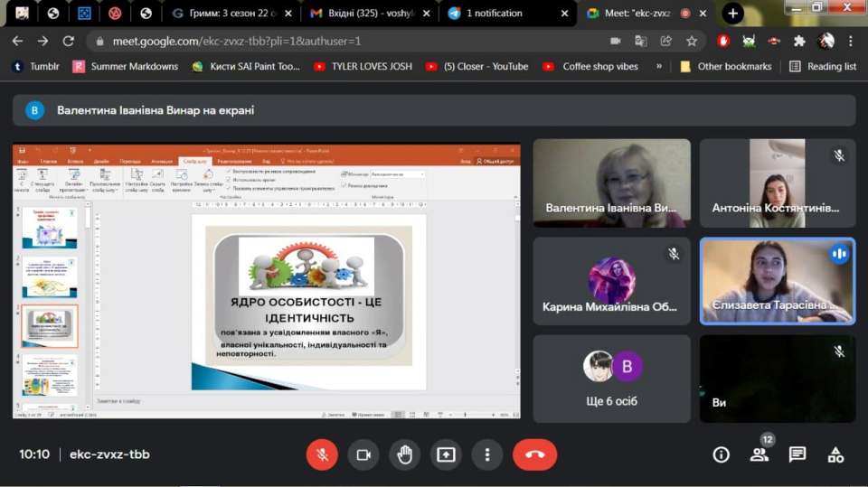Open more options three-dot menu
Image resolution: width=868 pixels, height=487 pixels.
(x=487, y=454)
